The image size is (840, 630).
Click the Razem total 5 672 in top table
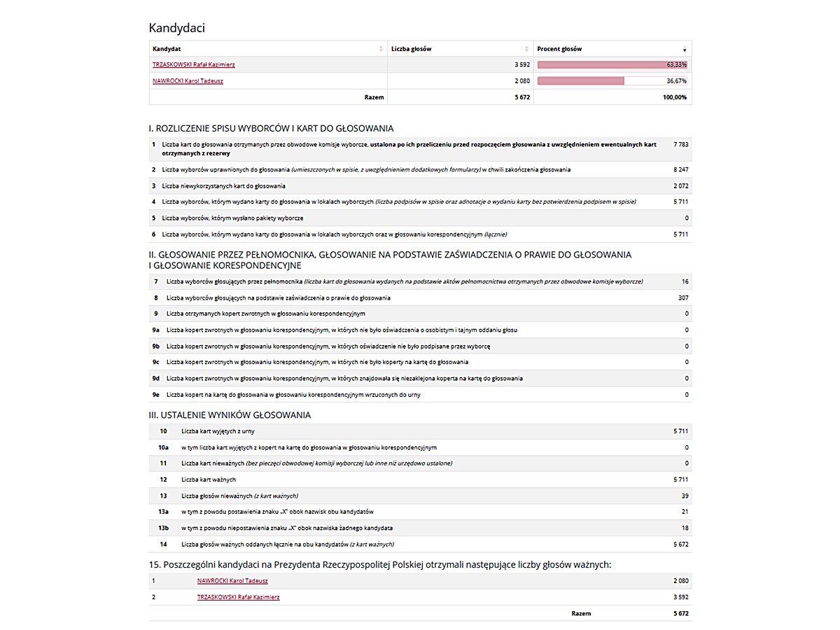pyautogui.click(x=521, y=97)
